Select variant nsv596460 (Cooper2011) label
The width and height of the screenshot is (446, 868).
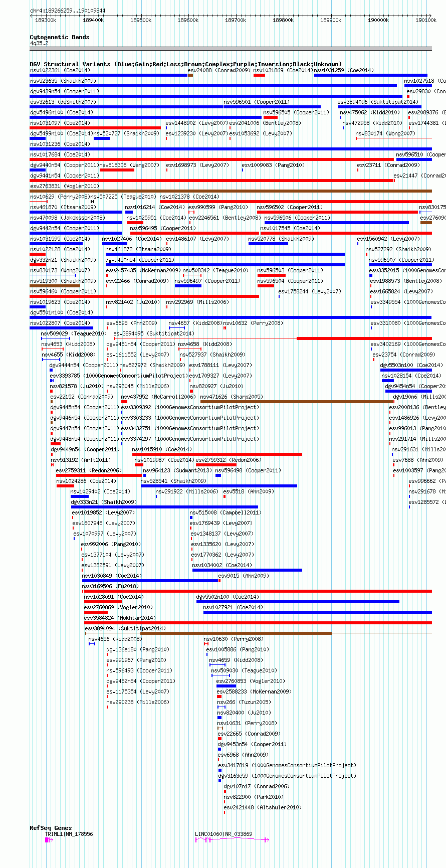[63, 291]
